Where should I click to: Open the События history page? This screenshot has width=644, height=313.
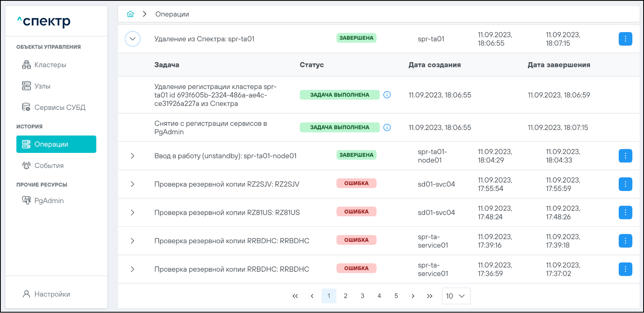pyautogui.click(x=49, y=165)
